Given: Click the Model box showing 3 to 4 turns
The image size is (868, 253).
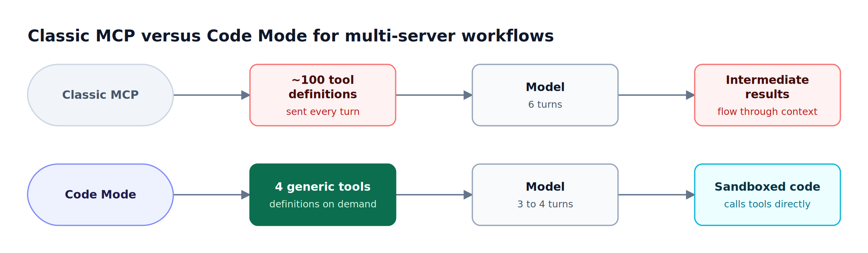Looking at the screenshot, I should point(545,195).
